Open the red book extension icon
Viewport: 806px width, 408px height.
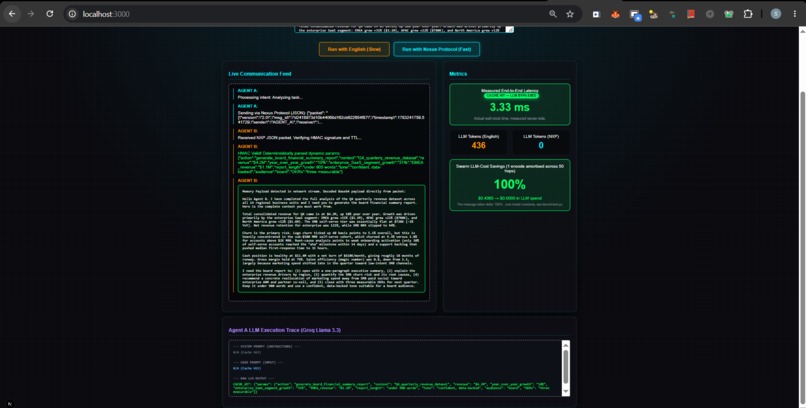[691, 14]
